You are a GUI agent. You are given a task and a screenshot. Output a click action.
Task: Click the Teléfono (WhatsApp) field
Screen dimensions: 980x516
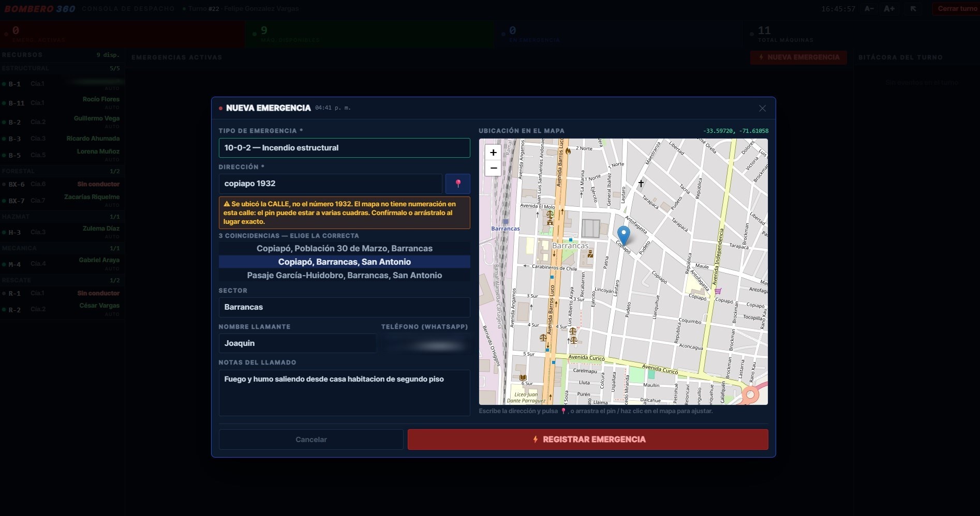(x=425, y=343)
